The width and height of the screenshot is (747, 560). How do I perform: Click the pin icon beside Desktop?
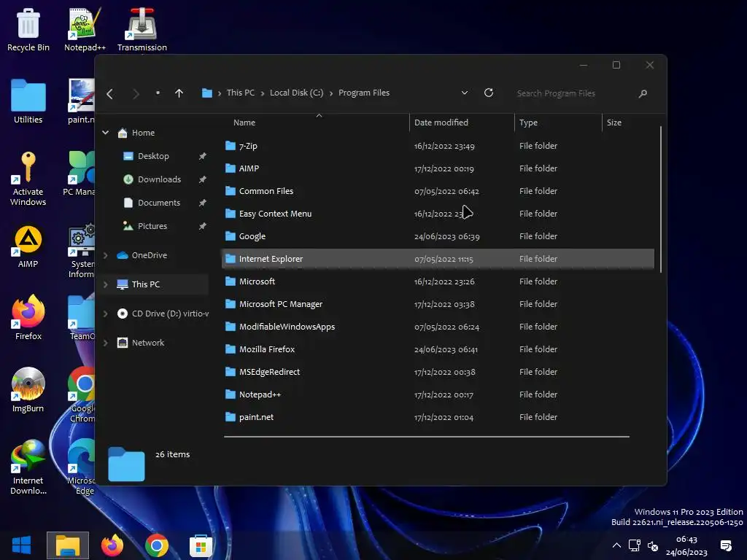[203, 156]
